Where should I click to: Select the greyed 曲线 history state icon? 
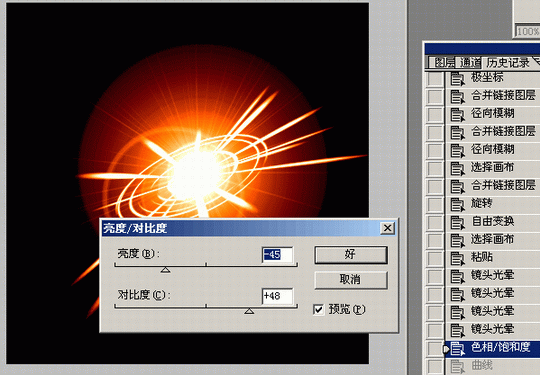[457, 366]
